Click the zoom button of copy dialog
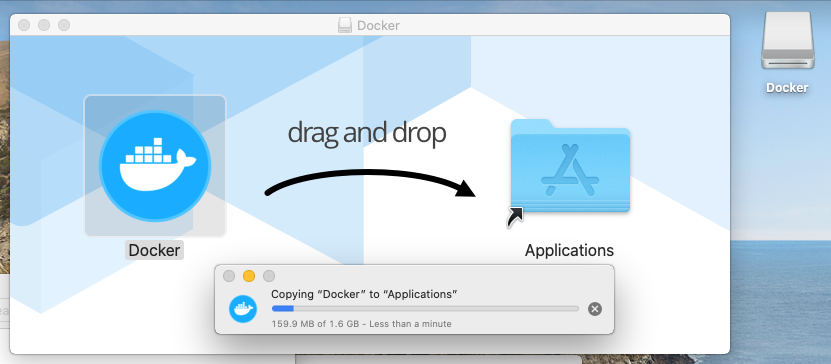This screenshot has height=364, width=831. point(269,276)
